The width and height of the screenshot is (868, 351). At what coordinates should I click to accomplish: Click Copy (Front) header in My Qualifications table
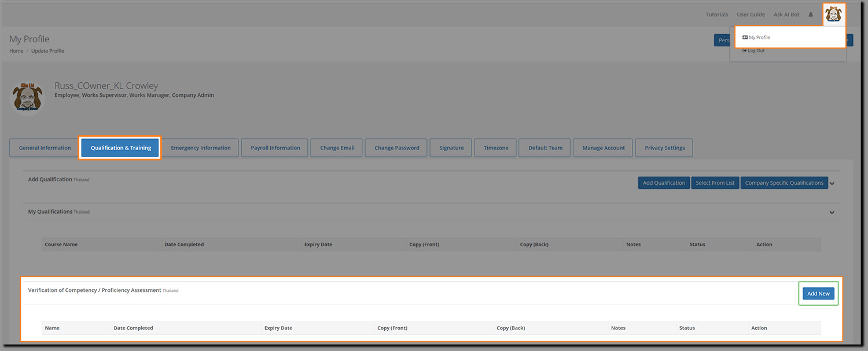click(424, 244)
